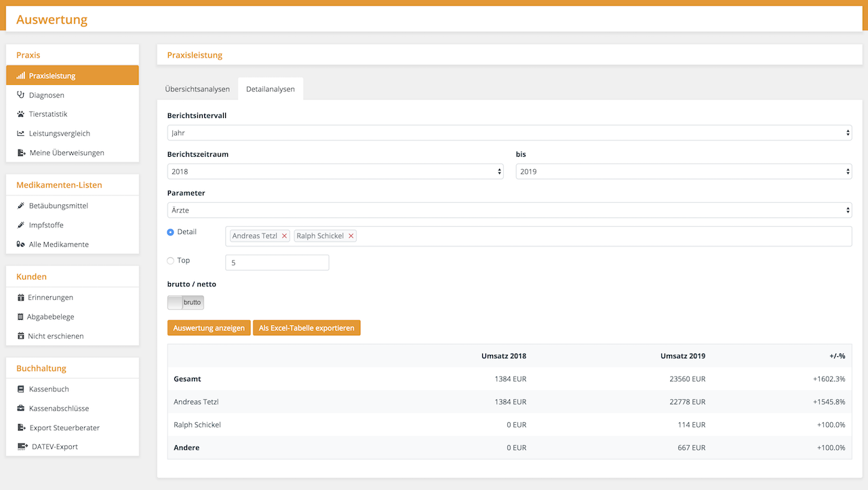868x490 pixels.
Task: Click the Auswertung anzeigen button
Action: (209, 328)
